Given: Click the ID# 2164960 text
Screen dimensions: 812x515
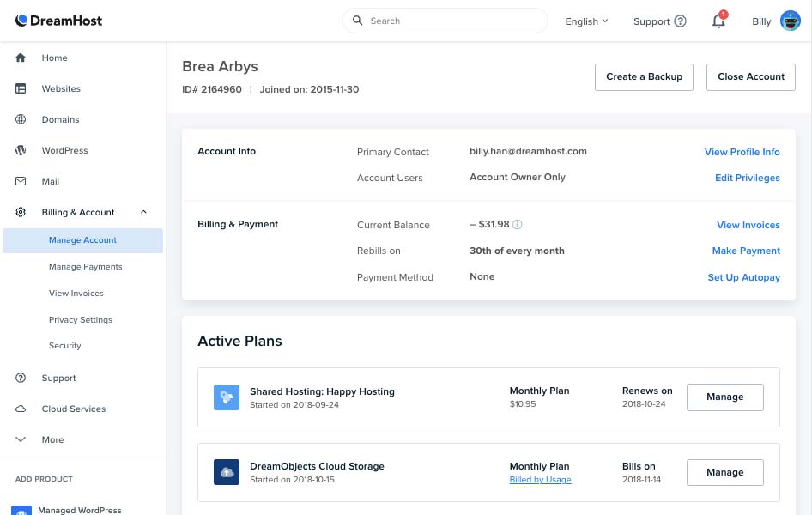Looking at the screenshot, I should (x=212, y=89).
